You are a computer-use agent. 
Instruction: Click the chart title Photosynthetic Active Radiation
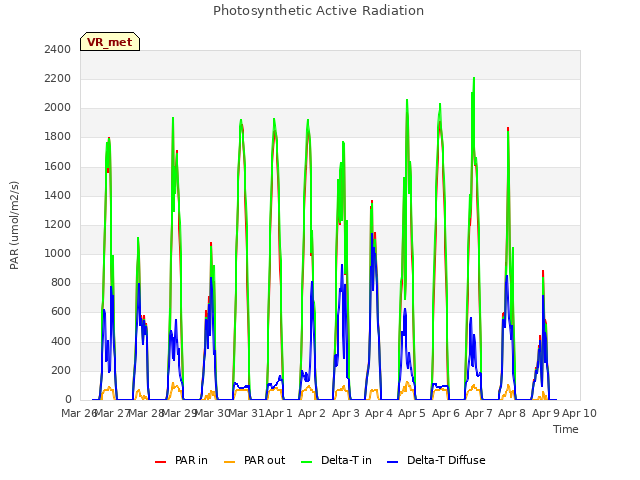pyautogui.click(x=318, y=11)
